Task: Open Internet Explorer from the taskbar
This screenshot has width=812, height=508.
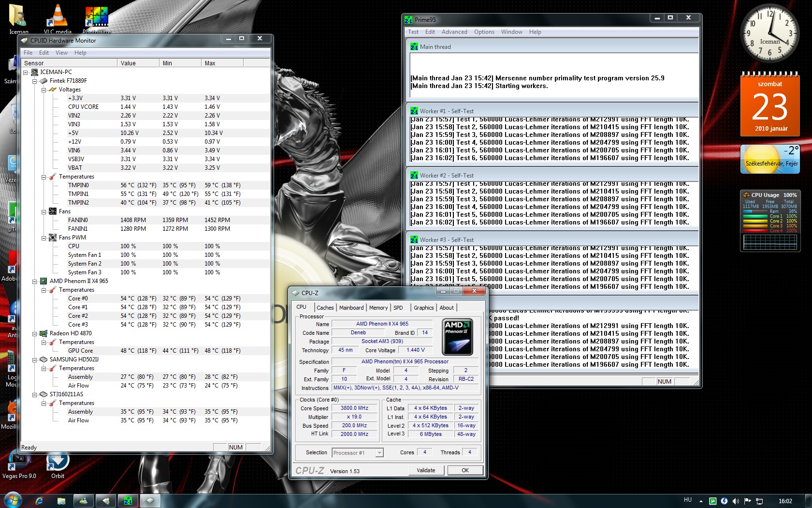Action: pos(39,501)
